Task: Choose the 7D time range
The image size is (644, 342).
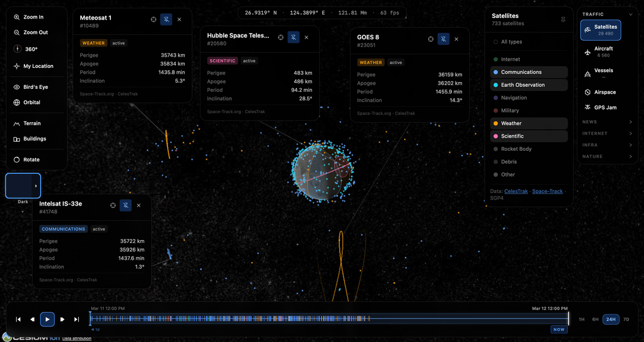Action: (x=626, y=319)
